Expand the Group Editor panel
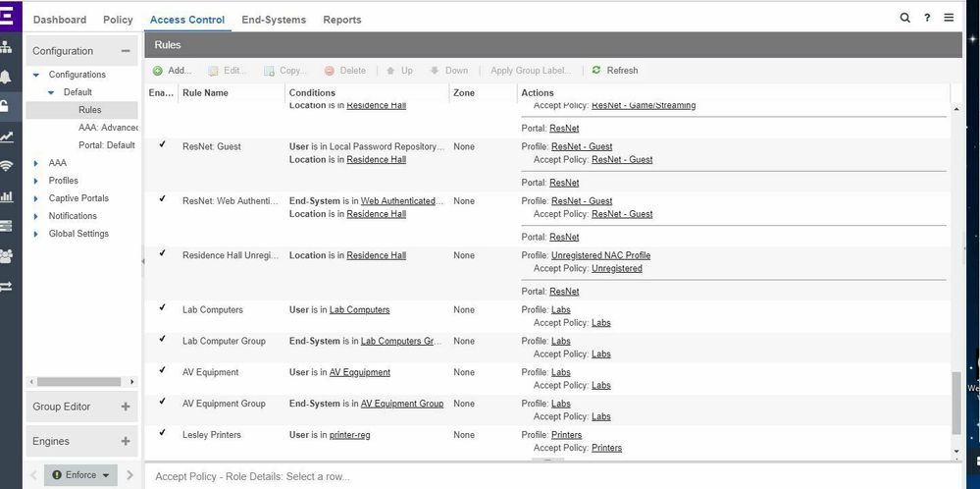This screenshot has height=489, width=980. point(125,407)
